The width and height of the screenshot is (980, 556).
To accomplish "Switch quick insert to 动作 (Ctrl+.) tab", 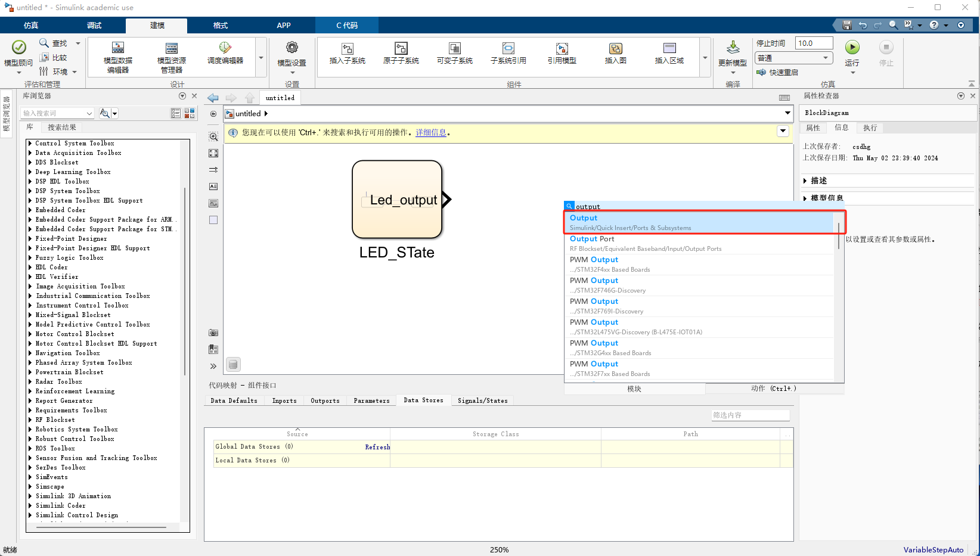I will tap(774, 389).
